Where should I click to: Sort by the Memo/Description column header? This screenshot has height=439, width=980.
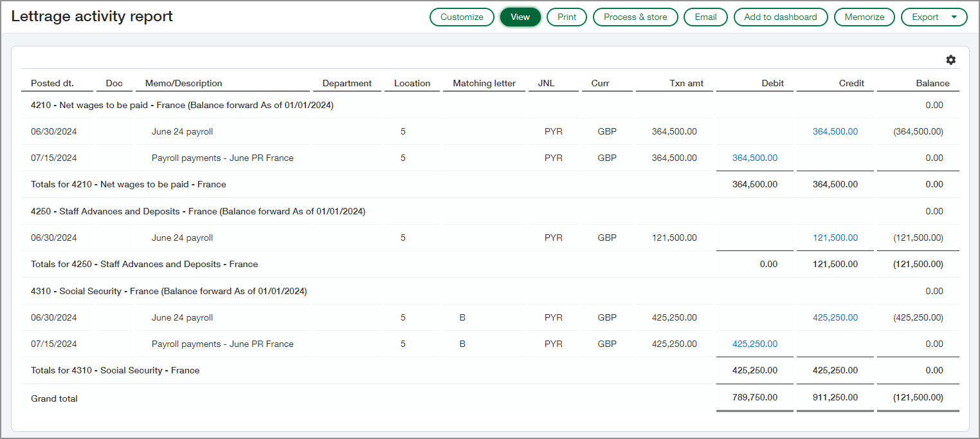tap(185, 83)
